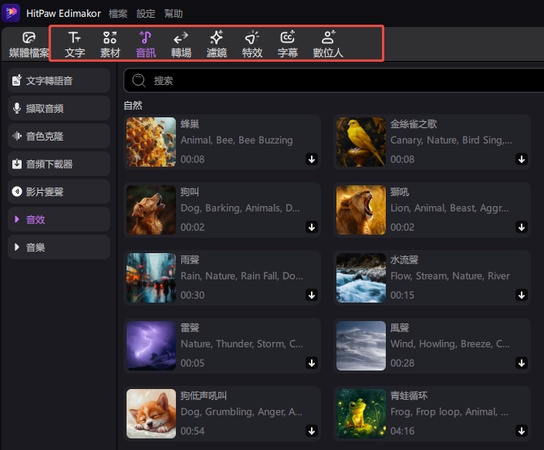Open 音色克隆 voice clone option

[59, 136]
